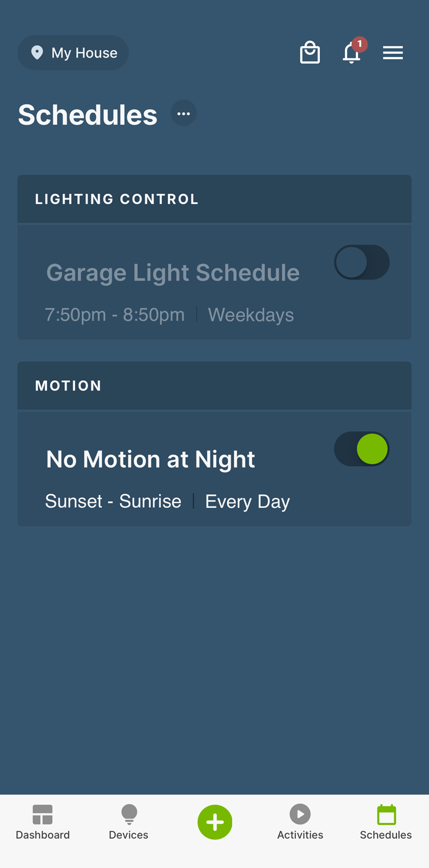This screenshot has width=429, height=868.
Task: Tap the Sunset - Sunrise time range
Action: click(x=113, y=501)
